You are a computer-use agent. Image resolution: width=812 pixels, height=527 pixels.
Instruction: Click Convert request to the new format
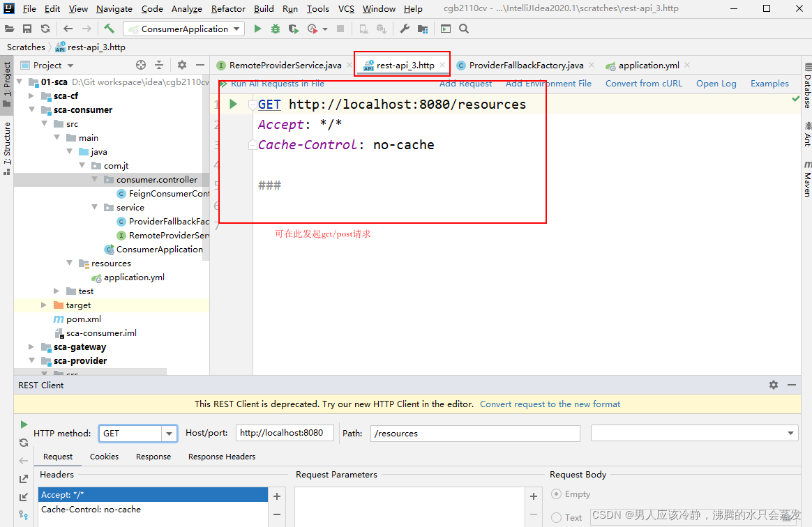[x=550, y=404]
